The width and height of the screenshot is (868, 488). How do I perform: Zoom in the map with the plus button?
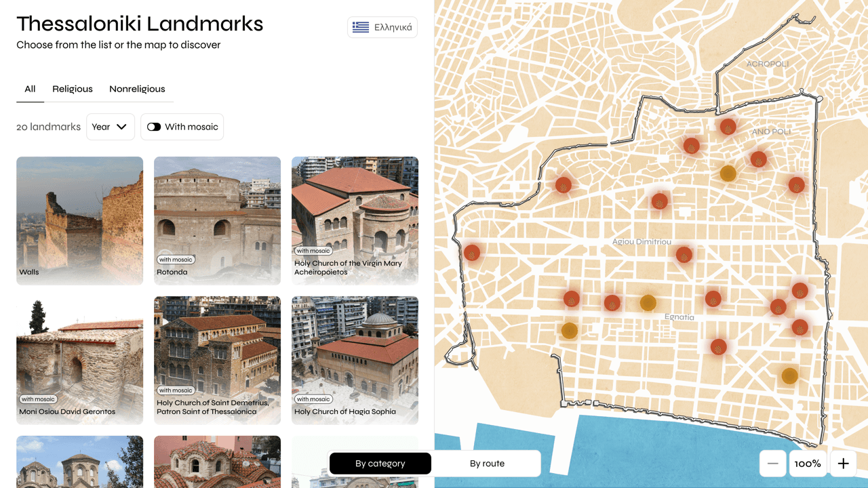coord(843,464)
